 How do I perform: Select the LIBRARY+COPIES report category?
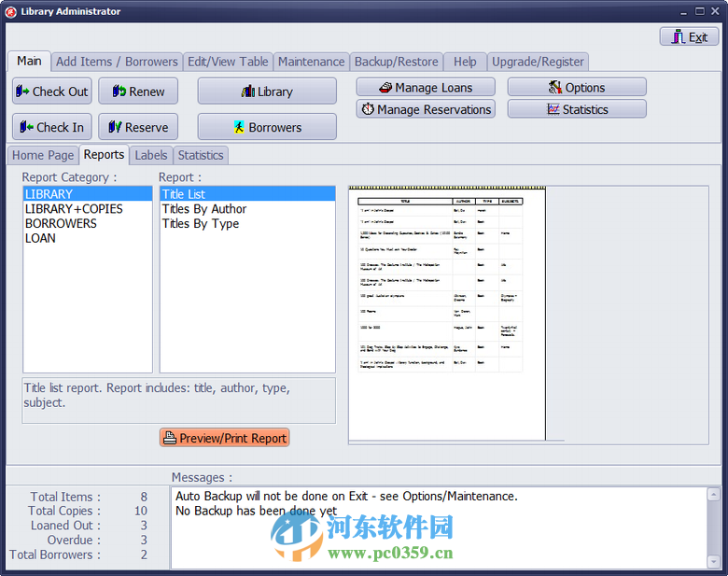coord(88,208)
